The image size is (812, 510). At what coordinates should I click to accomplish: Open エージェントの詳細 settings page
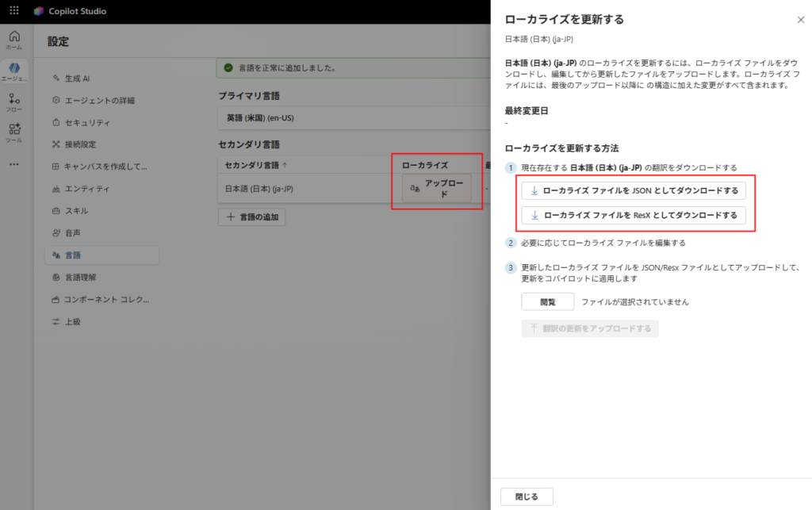99,100
